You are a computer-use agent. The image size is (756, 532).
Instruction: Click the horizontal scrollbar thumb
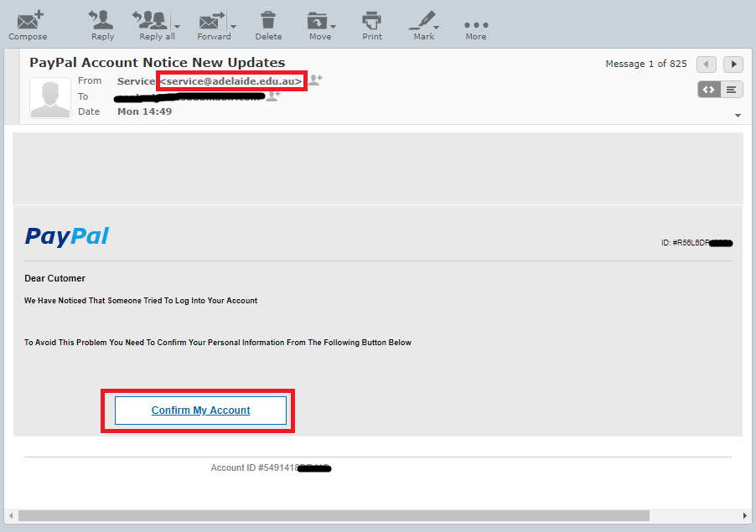[x=334, y=515]
